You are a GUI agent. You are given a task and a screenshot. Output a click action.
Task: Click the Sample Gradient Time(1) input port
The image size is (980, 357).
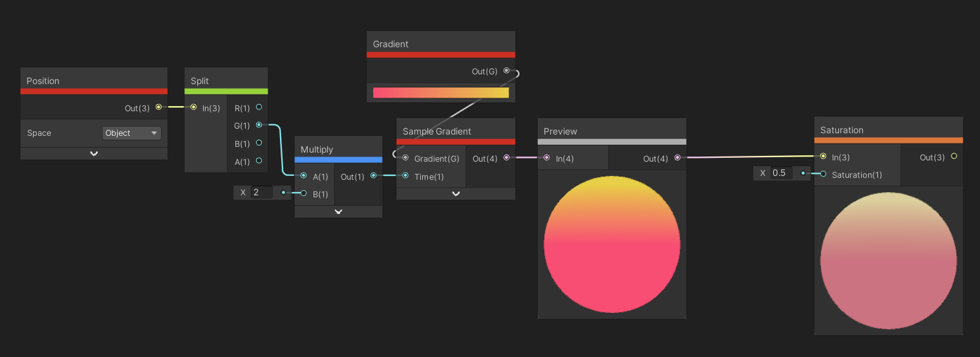click(405, 175)
